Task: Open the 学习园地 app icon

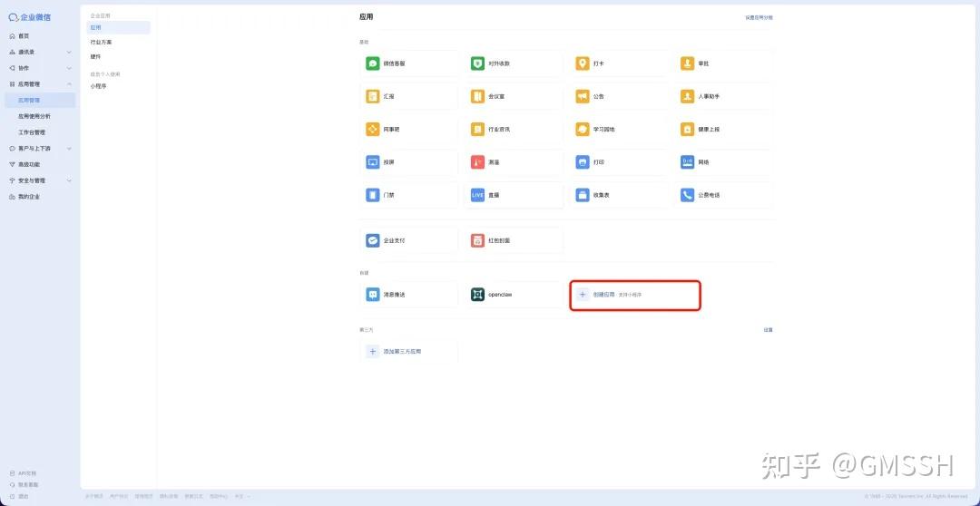Action: coord(583,129)
